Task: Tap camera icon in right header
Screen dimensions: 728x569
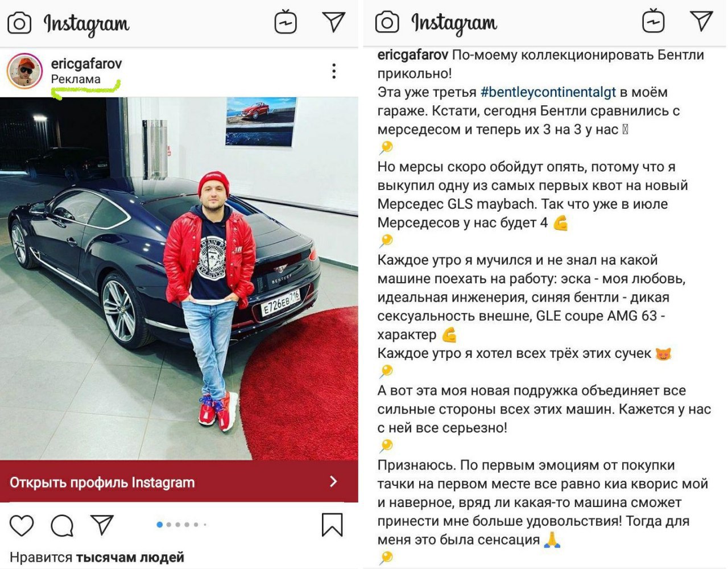Action: pyautogui.click(x=387, y=22)
